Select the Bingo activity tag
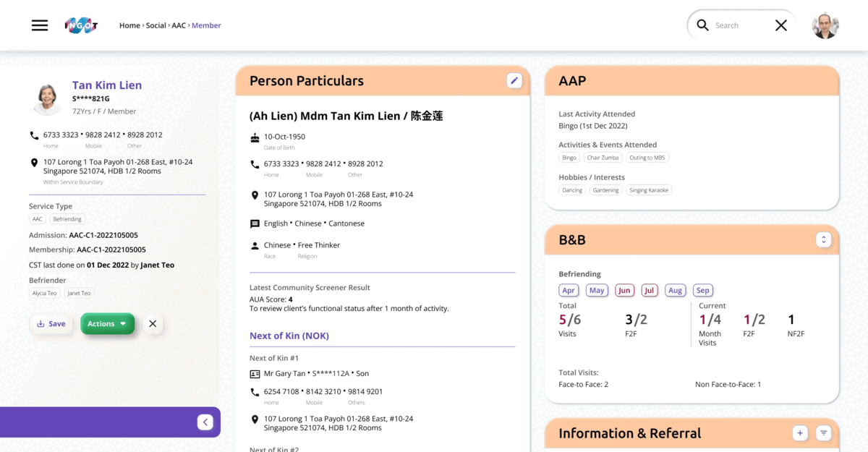The image size is (868, 452). click(x=569, y=158)
